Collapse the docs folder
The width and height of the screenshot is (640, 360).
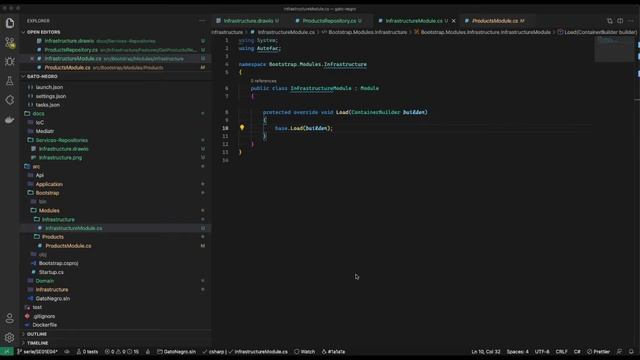(x=38, y=113)
